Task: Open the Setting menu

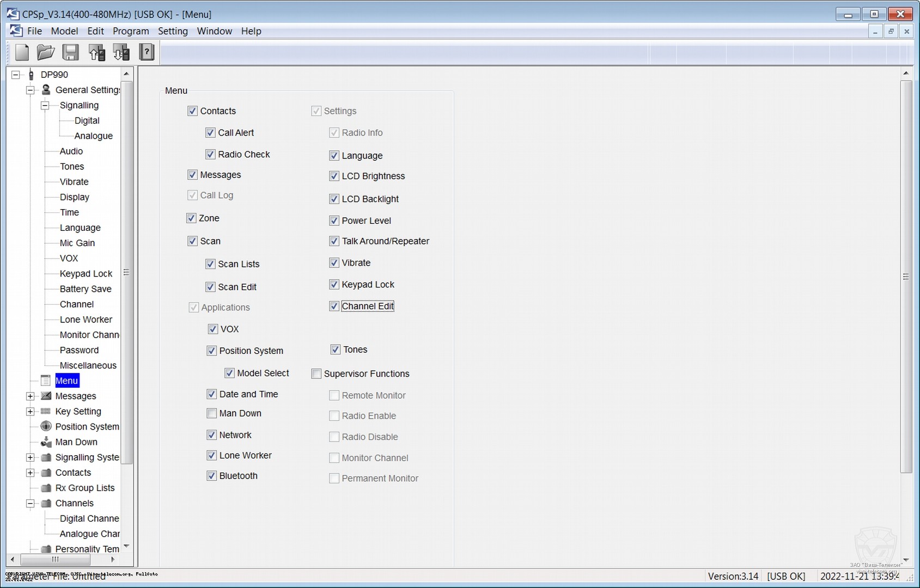Action: click(173, 31)
